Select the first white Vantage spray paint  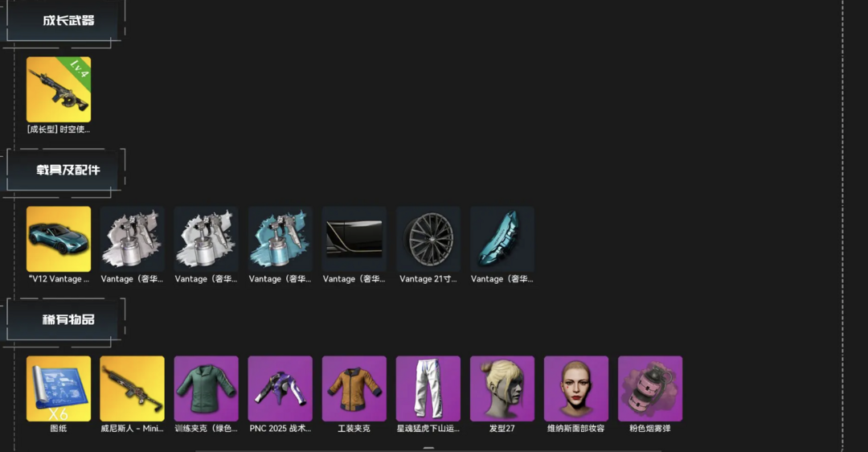pyautogui.click(x=133, y=240)
